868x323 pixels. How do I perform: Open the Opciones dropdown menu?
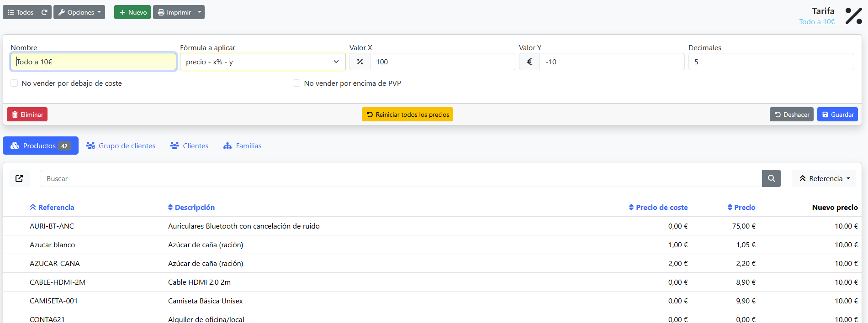[x=79, y=12]
